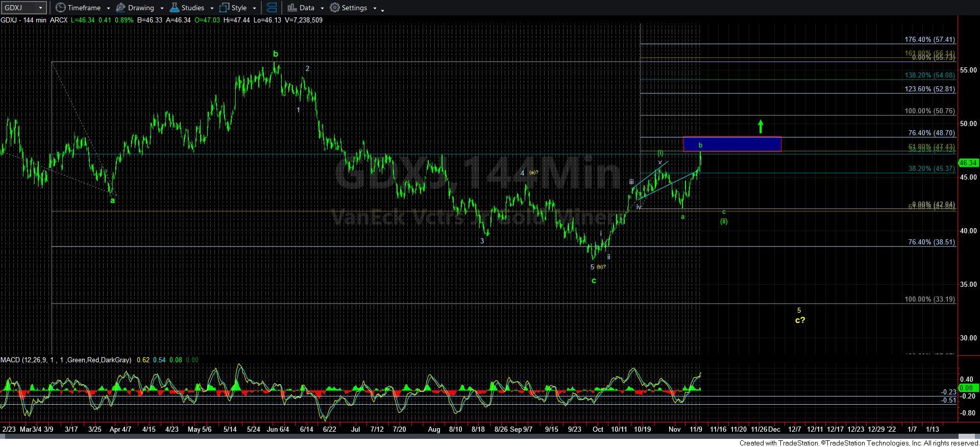The image size is (980, 447).
Task: Select the green a label at April low
Action: pyautogui.click(x=113, y=201)
